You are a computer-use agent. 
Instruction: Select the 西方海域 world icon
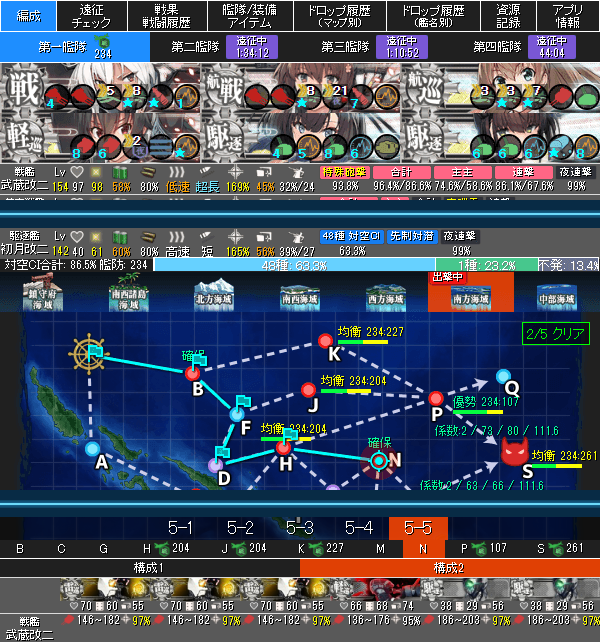[x=385, y=297]
